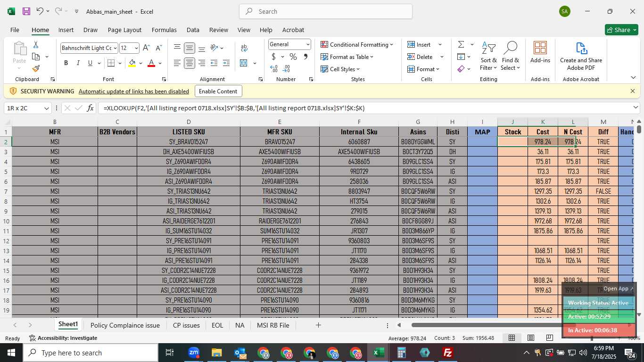Open the Insert ribbon tab
This screenshot has width=644, height=362.
[66, 30]
